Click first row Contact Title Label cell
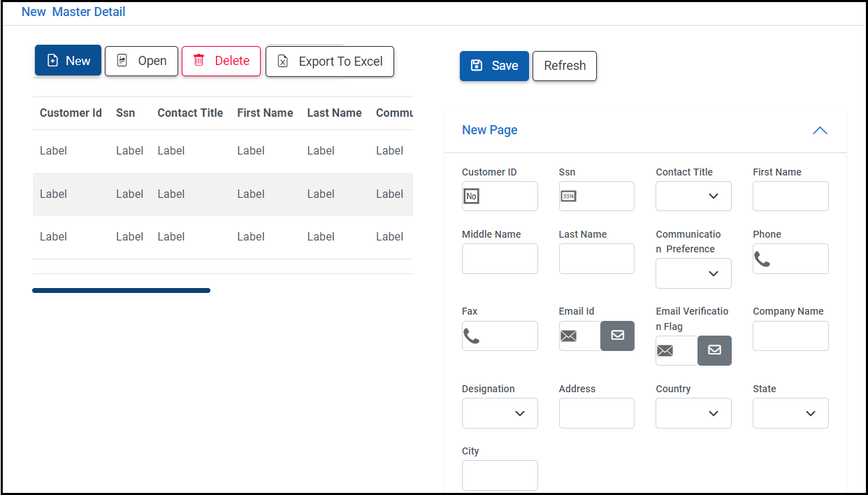Viewport: 868px width, 495px height. click(171, 150)
